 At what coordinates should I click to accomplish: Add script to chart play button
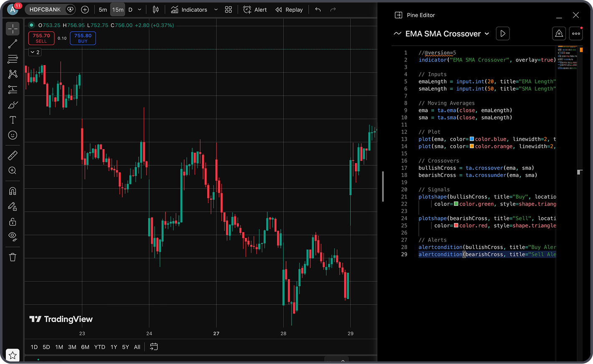coord(503,34)
